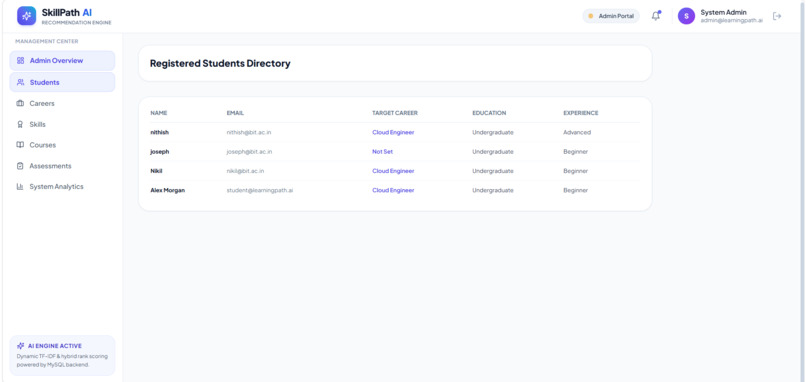
Task: Click the System Analytics chart icon
Action: 21,187
